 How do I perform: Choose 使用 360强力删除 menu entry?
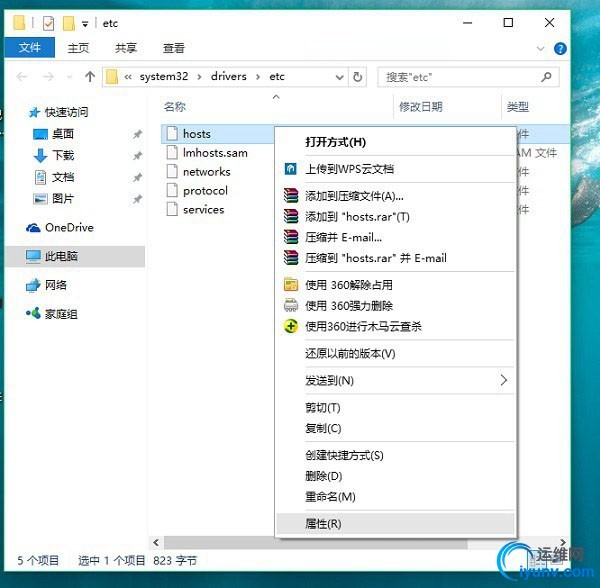(395, 306)
